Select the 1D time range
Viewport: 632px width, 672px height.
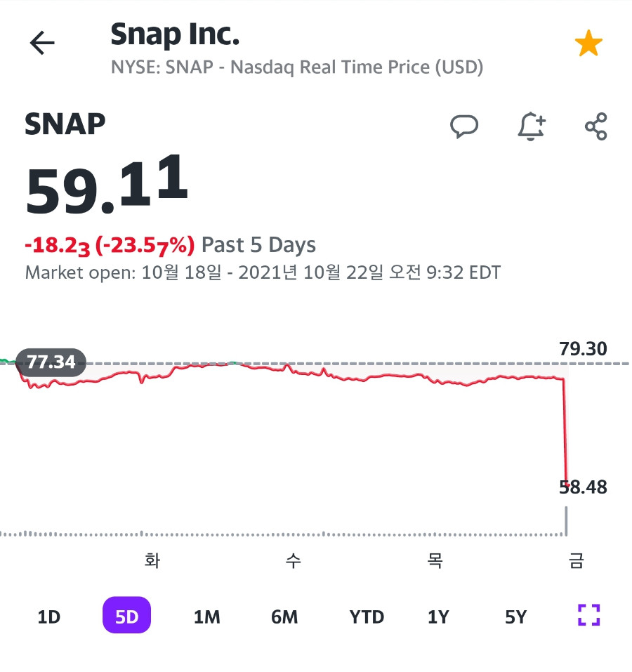[x=49, y=617]
